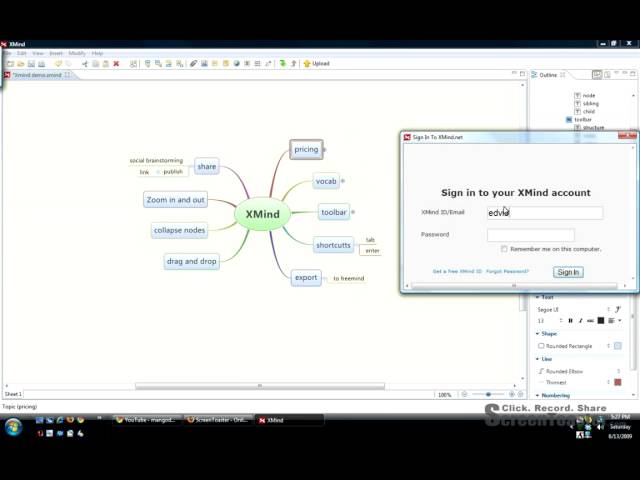
Task: Click the Outline panel's second view icon
Action: (x=607, y=74)
